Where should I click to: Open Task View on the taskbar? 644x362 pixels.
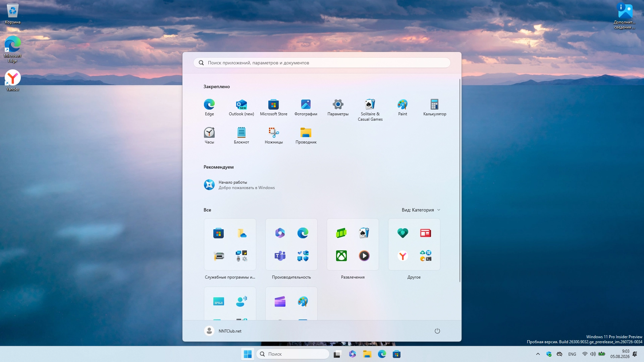pyautogui.click(x=337, y=354)
